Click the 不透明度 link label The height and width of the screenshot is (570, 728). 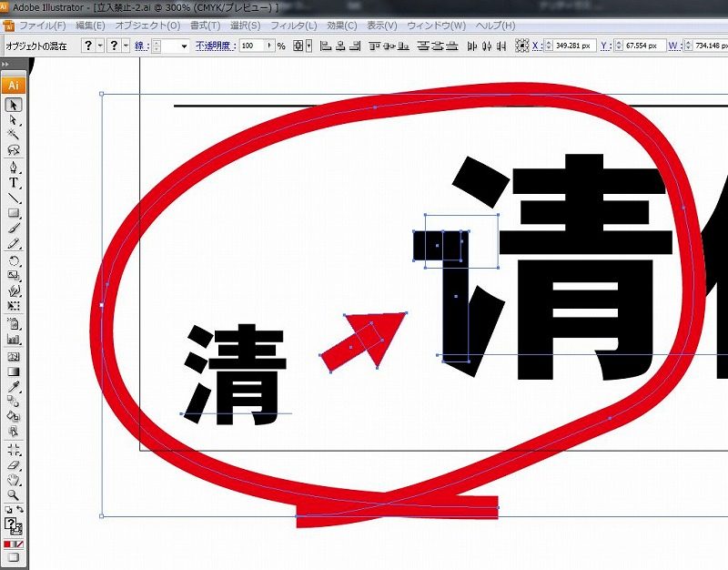point(215,45)
